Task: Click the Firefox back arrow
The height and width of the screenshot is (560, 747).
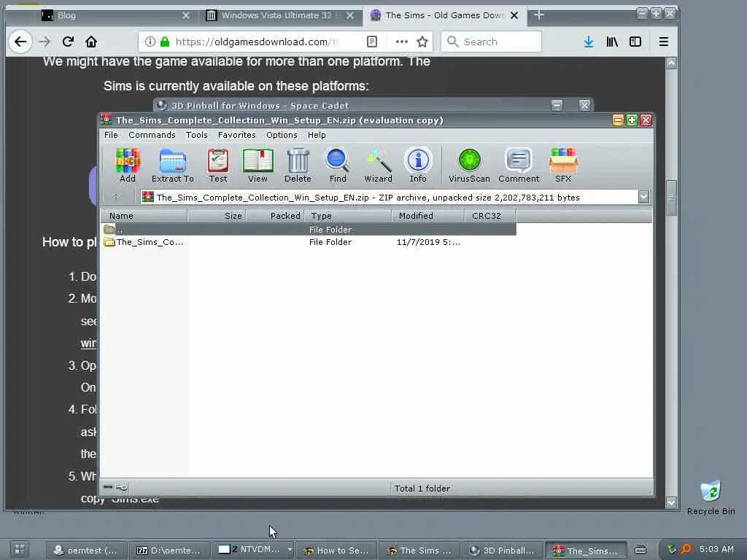Action: coord(20,42)
